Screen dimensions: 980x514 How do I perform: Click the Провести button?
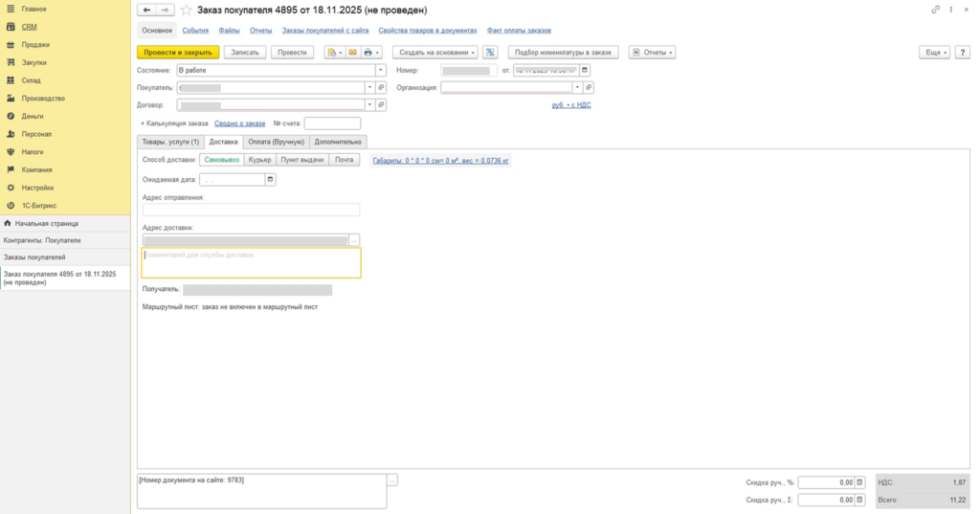293,53
